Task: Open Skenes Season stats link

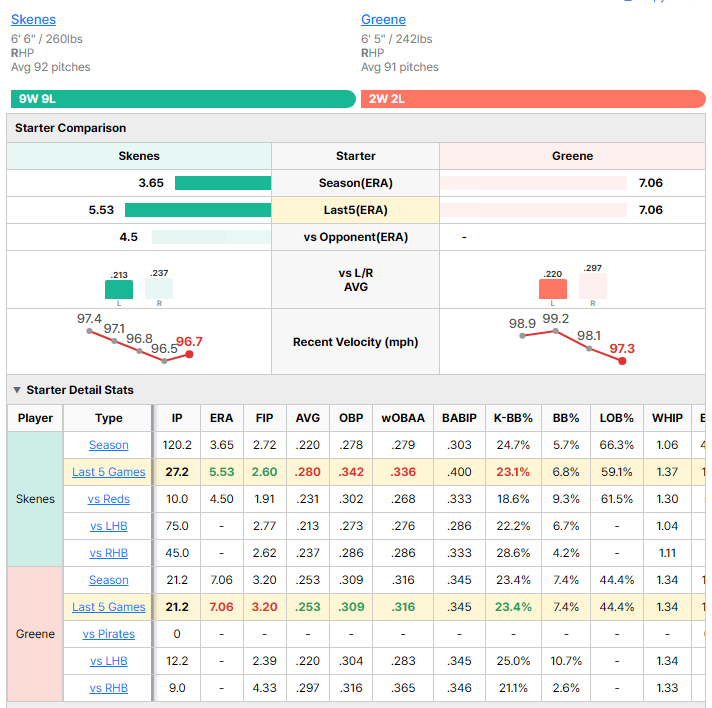Action: tap(109, 445)
